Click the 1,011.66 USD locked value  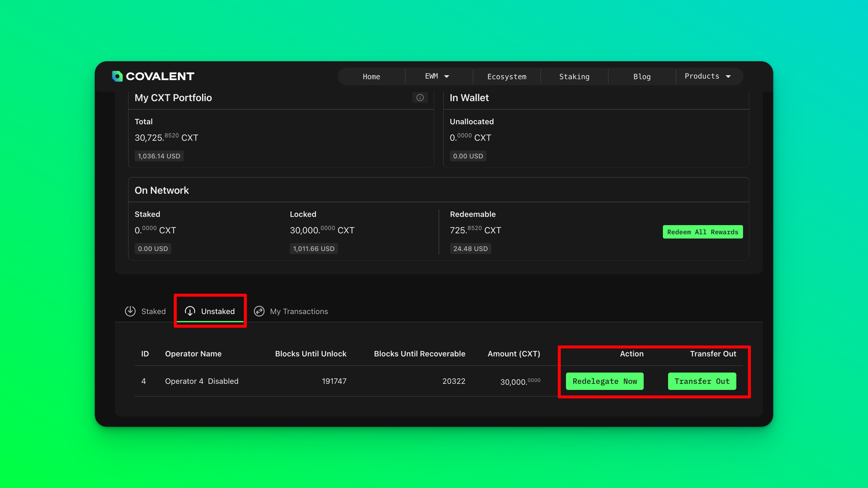pyautogui.click(x=314, y=249)
